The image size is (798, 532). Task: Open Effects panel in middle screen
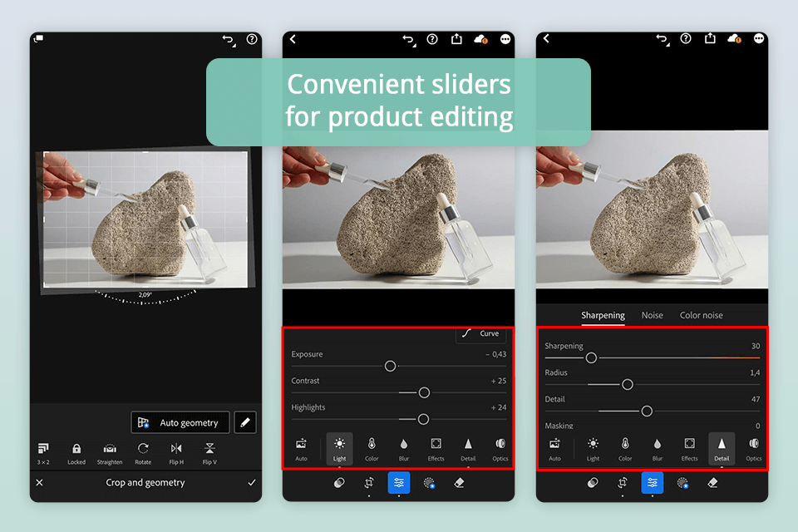pyautogui.click(x=436, y=449)
